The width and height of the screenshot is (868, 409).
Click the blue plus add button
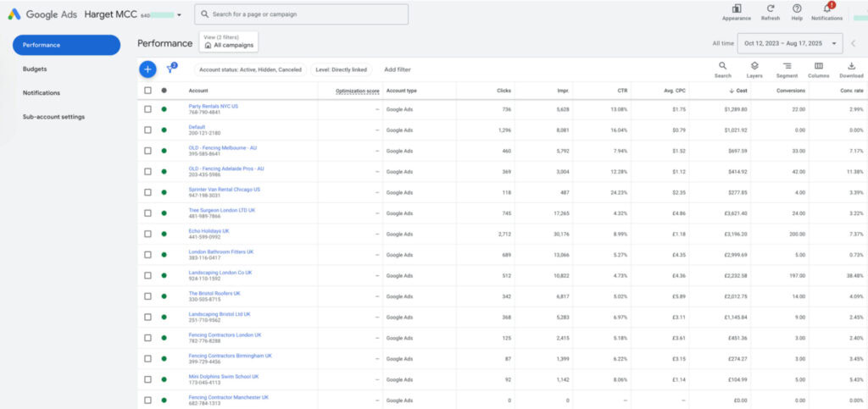coord(147,69)
